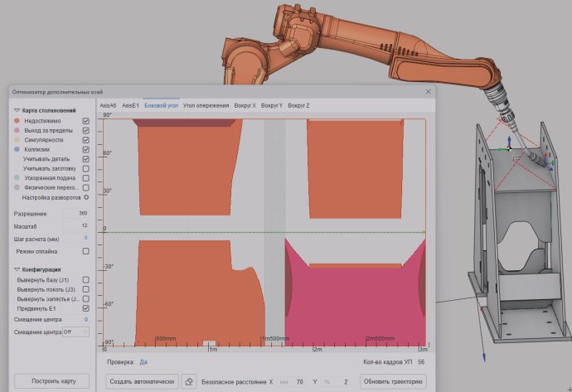Collapse the Карта столкновений section

click(x=17, y=110)
